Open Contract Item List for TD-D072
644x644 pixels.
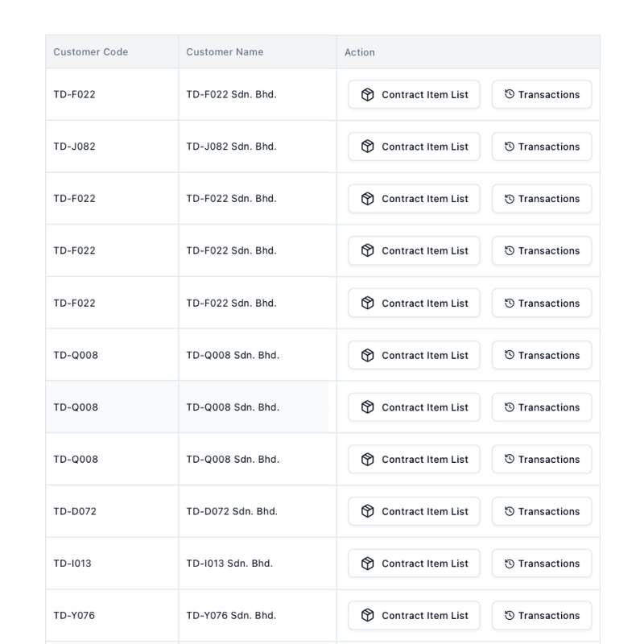coord(414,511)
